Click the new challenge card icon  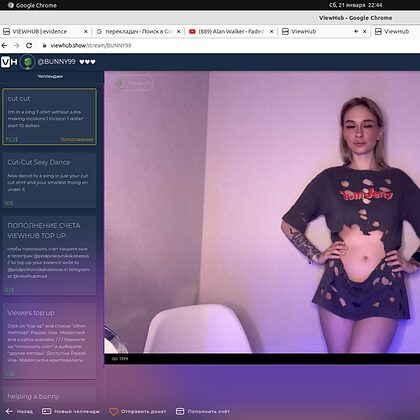[x=46, y=411]
